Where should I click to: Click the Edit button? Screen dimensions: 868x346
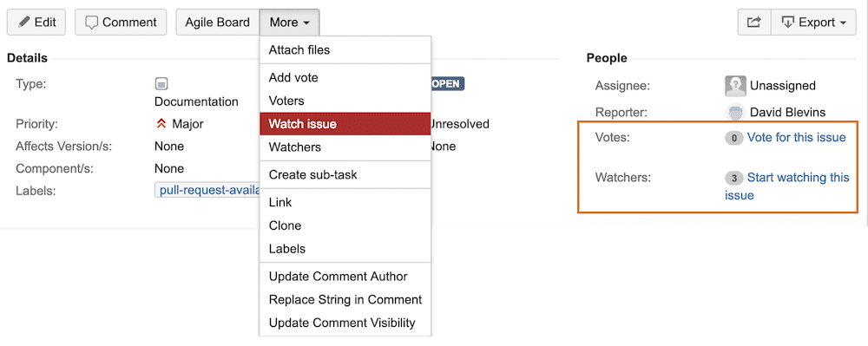coord(36,23)
